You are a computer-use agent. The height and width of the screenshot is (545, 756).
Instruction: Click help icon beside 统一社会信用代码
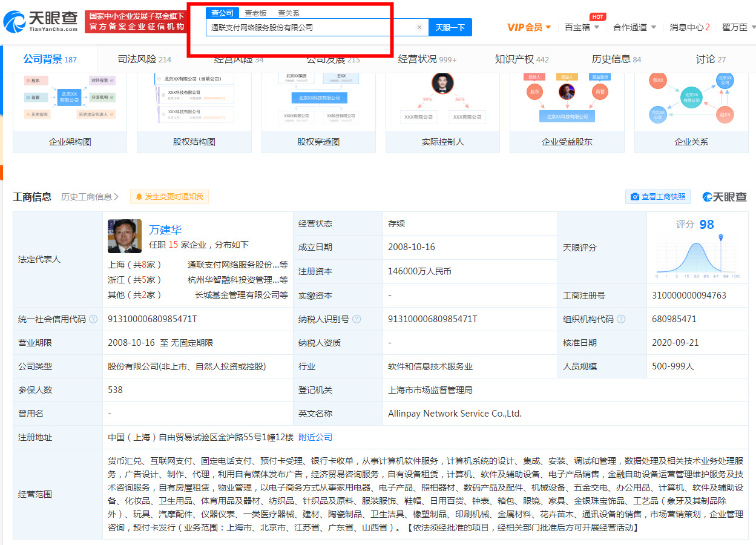coord(93,319)
